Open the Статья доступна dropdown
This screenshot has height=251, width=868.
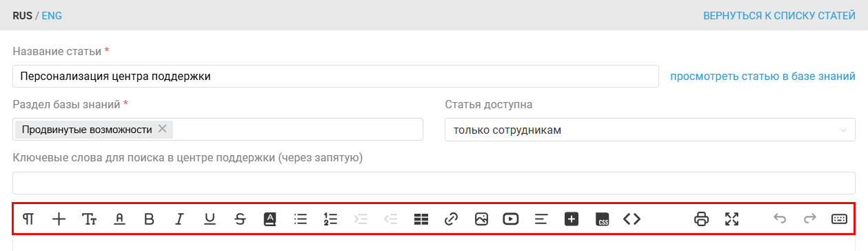pos(650,130)
